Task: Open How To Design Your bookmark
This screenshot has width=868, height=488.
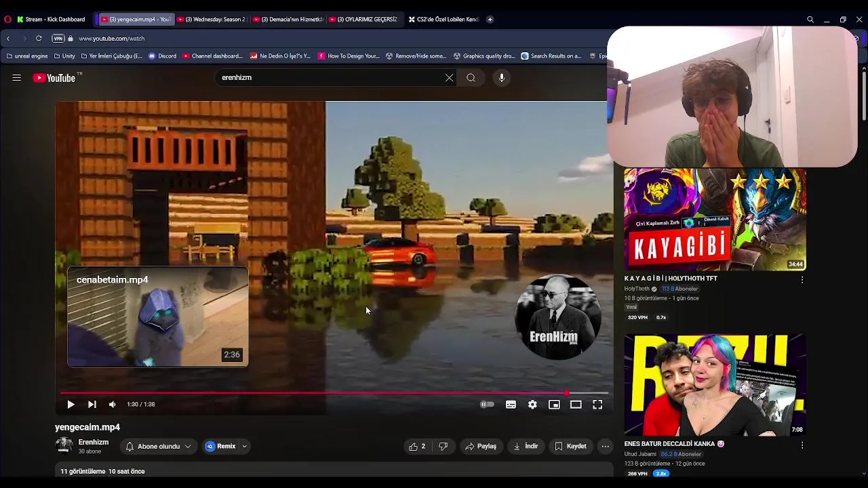Action: click(349, 56)
